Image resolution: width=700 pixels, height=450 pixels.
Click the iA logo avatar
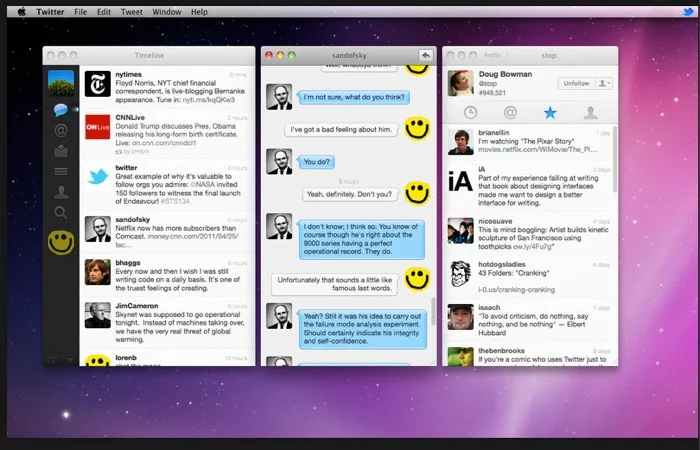(x=460, y=181)
